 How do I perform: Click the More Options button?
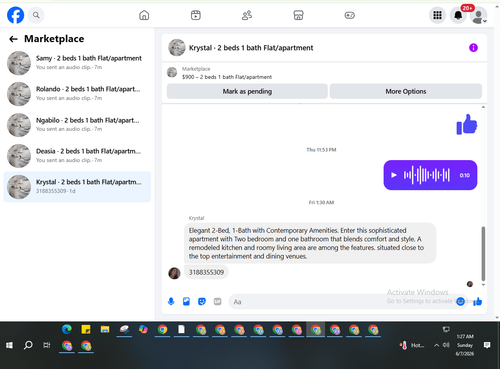(x=406, y=91)
